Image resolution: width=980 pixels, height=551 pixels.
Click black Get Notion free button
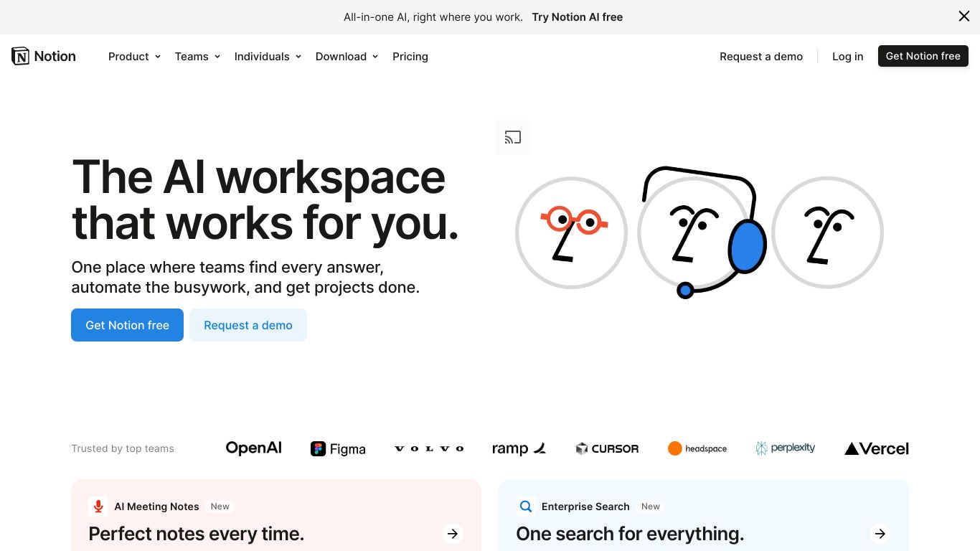pos(923,56)
